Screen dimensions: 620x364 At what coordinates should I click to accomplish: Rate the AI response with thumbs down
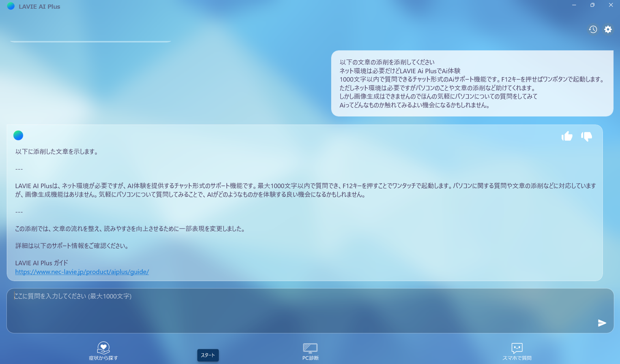point(586,136)
